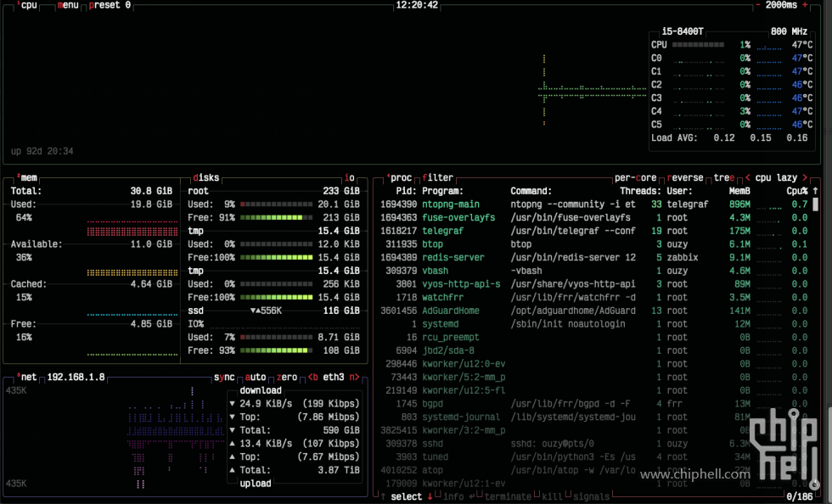Toggle process tree view
Viewport: 832px width, 504px height.
coord(724,177)
